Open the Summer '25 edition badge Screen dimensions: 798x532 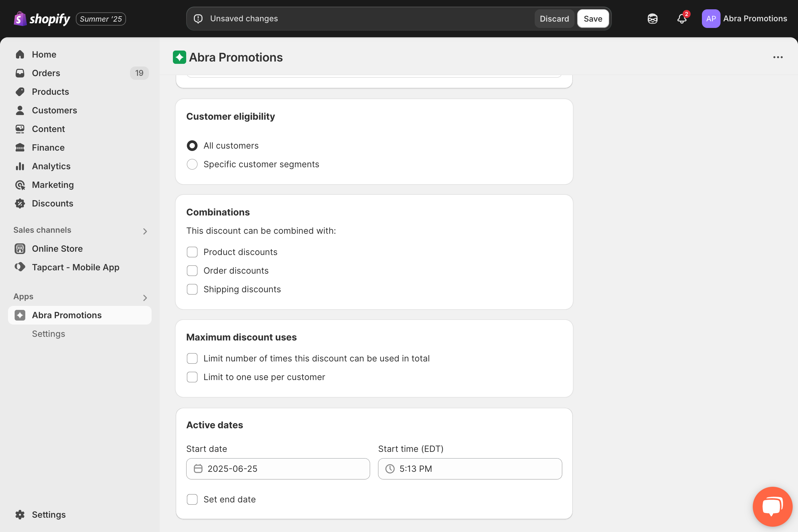tap(101, 19)
